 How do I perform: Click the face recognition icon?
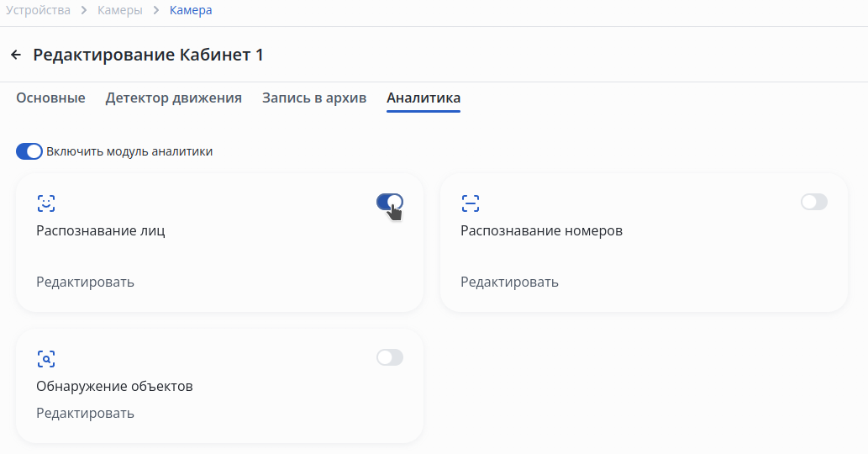(46, 203)
